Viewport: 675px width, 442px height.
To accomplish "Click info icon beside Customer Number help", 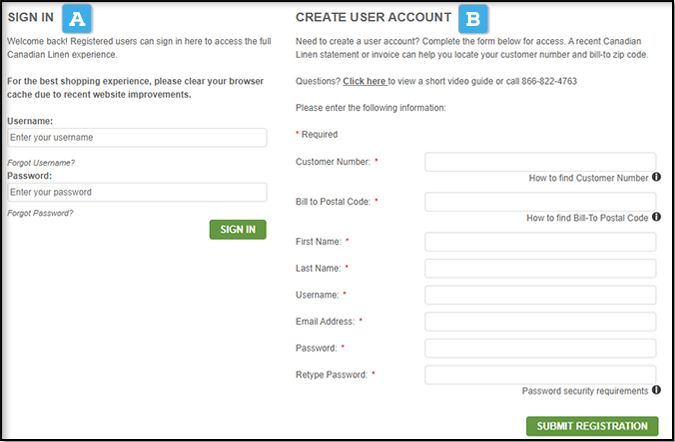I will click(657, 177).
